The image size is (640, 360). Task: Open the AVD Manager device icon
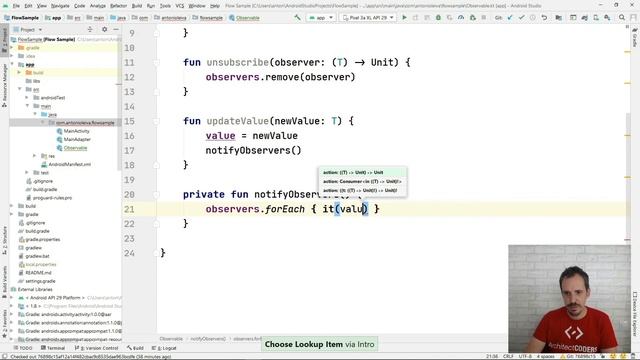[x=596, y=18]
